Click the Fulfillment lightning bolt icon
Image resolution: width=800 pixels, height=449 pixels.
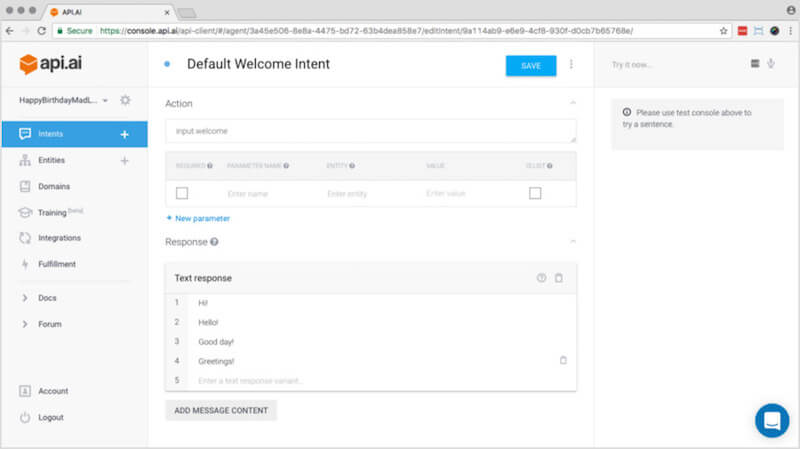point(25,264)
